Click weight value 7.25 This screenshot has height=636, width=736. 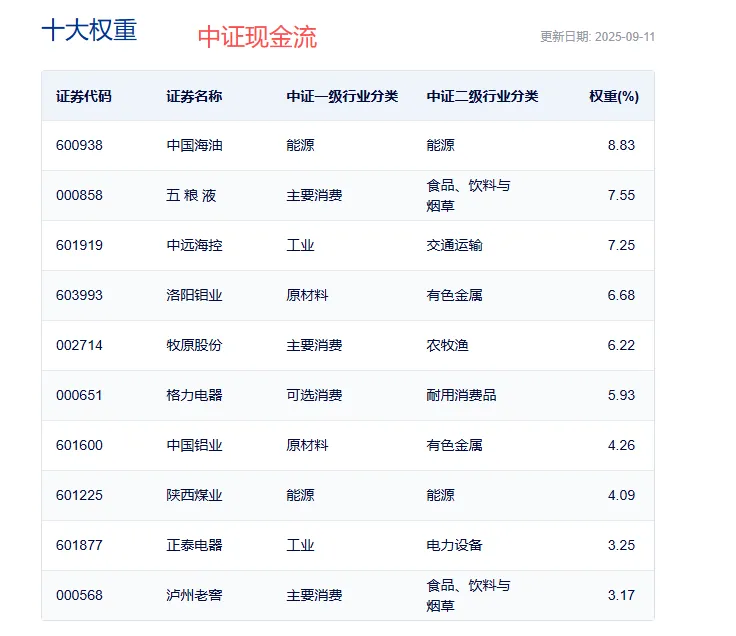tap(621, 245)
